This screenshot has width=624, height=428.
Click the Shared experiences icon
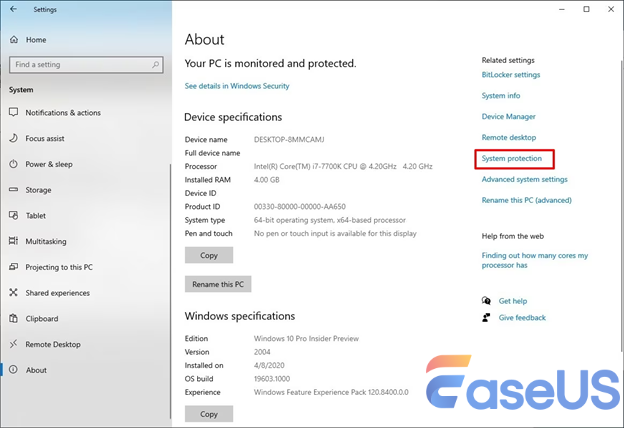[14, 293]
